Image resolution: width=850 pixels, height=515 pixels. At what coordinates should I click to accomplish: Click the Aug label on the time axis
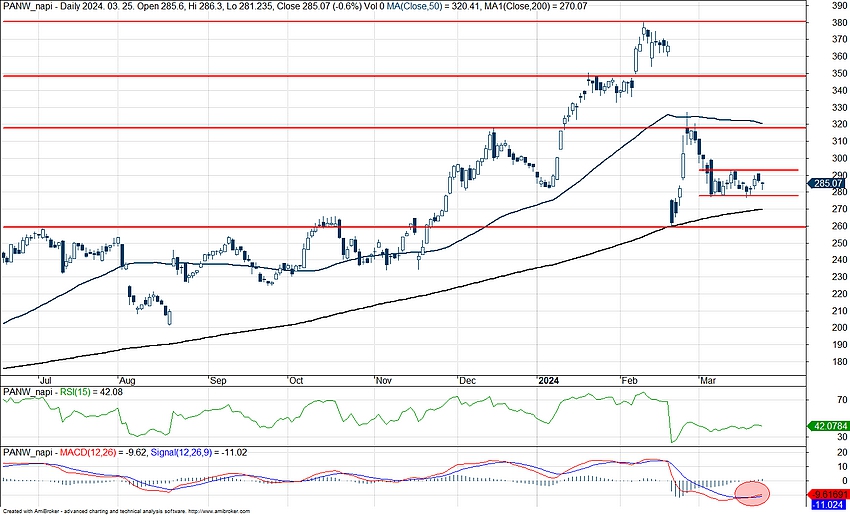tap(126, 380)
